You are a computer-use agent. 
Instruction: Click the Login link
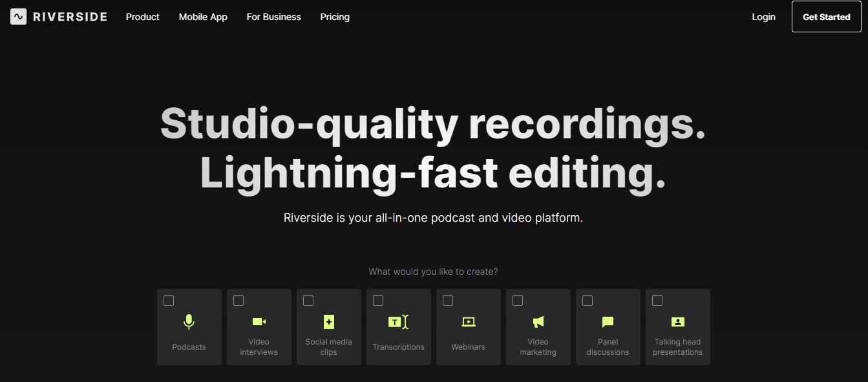tap(763, 17)
